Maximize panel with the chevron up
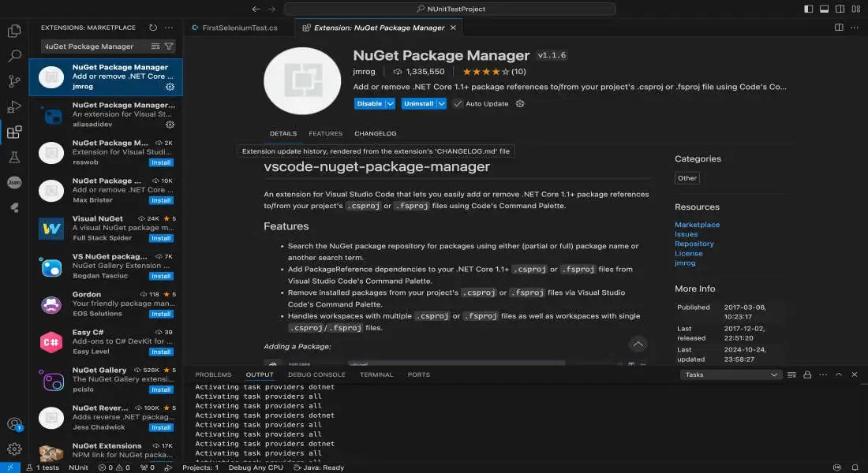Viewport: 868px width, 473px height. 839,374
